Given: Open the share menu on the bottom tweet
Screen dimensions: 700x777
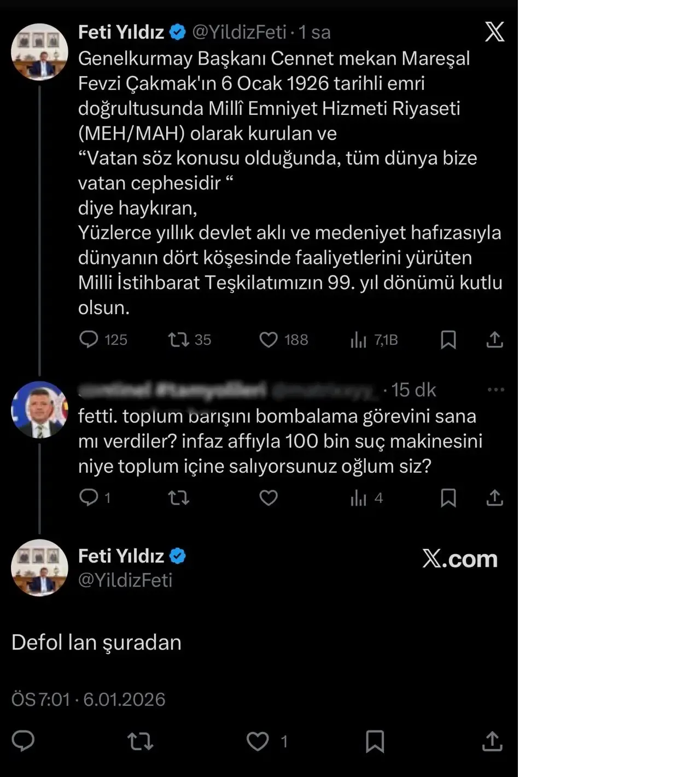Looking at the screenshot, I should [x=491, y=742].
